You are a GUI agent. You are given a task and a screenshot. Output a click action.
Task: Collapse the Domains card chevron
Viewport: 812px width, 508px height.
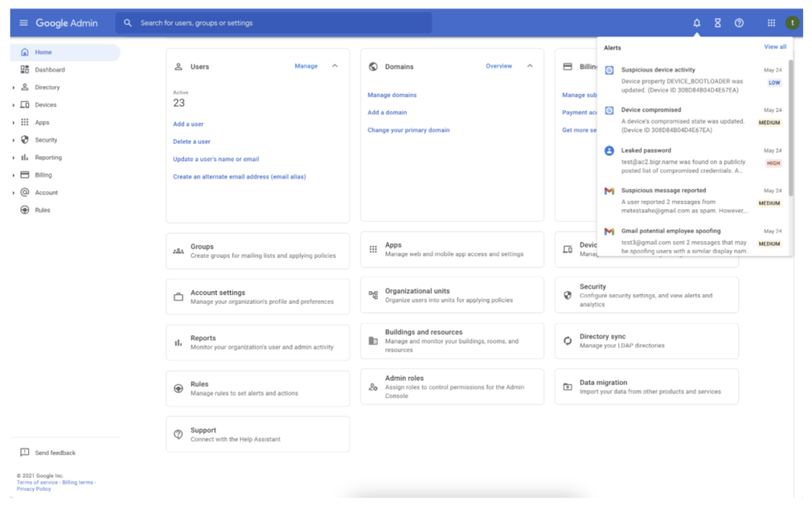[530, 65]
